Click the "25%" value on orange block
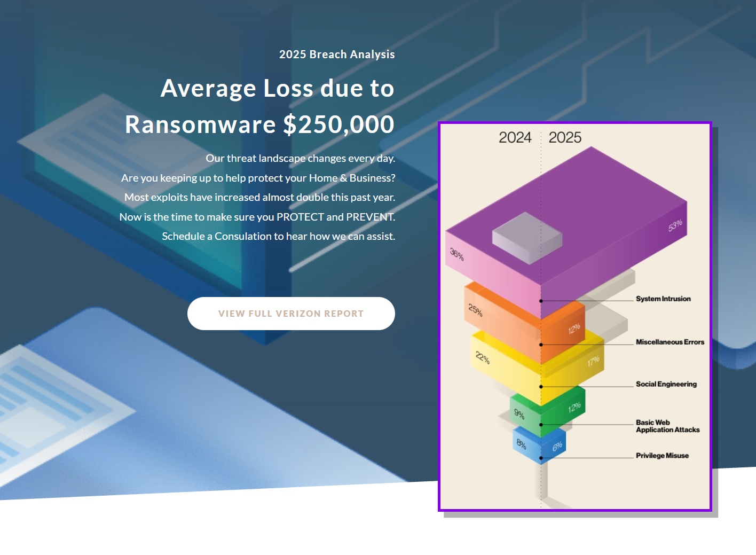The height and width of the screenshot is (555, 756). (x=475, y=310)
